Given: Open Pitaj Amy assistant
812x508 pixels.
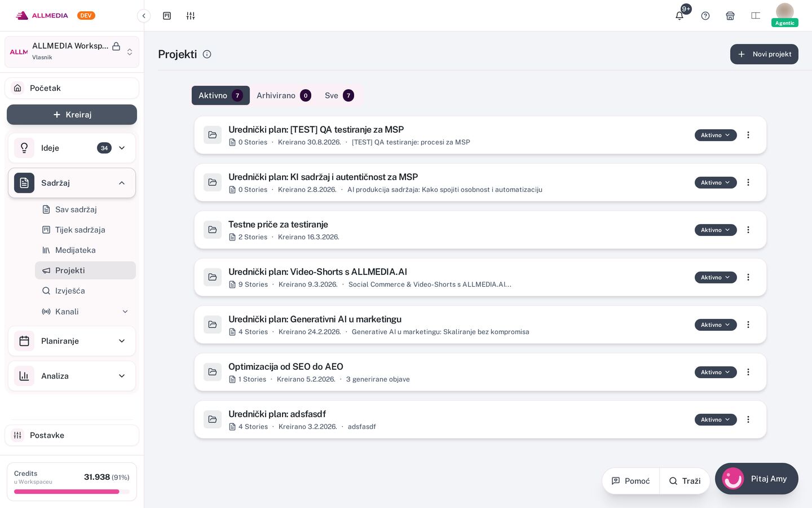Looking at the screenshot, I should pos(757,479).
